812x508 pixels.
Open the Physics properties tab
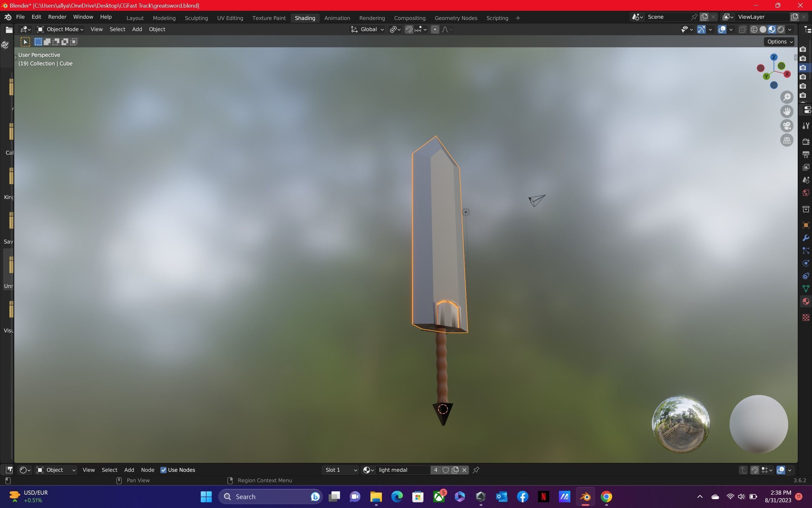point(806,263)
